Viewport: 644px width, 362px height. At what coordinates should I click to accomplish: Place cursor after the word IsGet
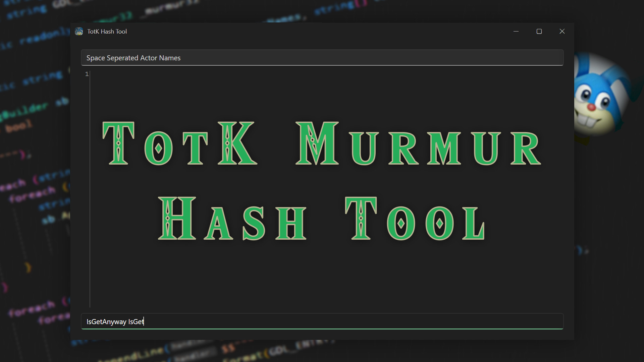click(x=144, y=321)
